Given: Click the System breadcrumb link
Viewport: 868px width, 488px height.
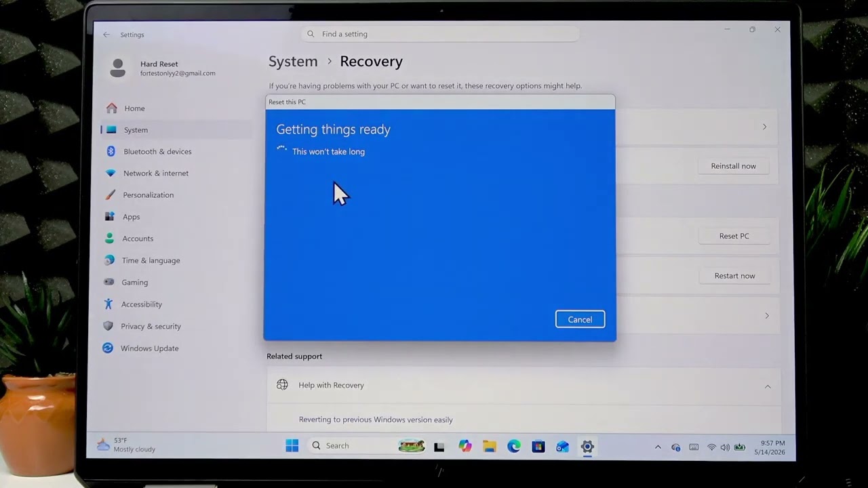Looking at the screenshot, I should [x=293, y=61].
